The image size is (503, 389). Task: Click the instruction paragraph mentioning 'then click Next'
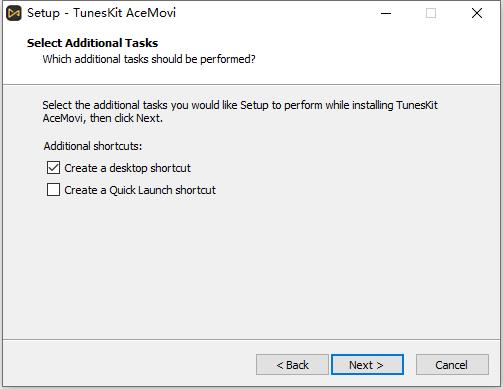[240, 111]
